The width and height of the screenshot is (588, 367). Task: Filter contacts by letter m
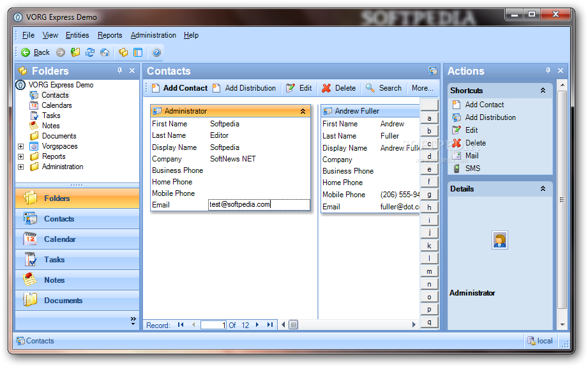point(430,271)
